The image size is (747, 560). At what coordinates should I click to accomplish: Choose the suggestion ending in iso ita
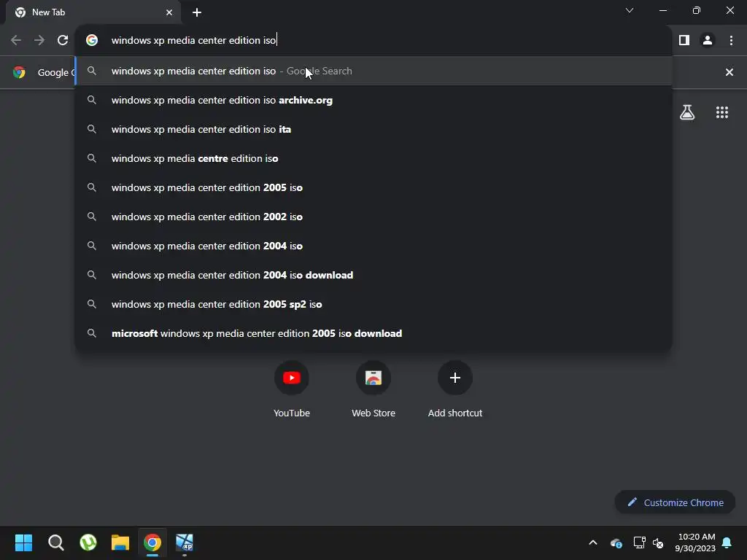pos(373,130)
